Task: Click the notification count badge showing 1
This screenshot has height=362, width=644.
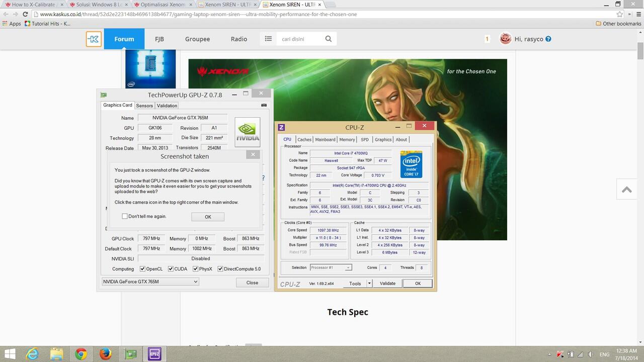Action: point(487,39)
